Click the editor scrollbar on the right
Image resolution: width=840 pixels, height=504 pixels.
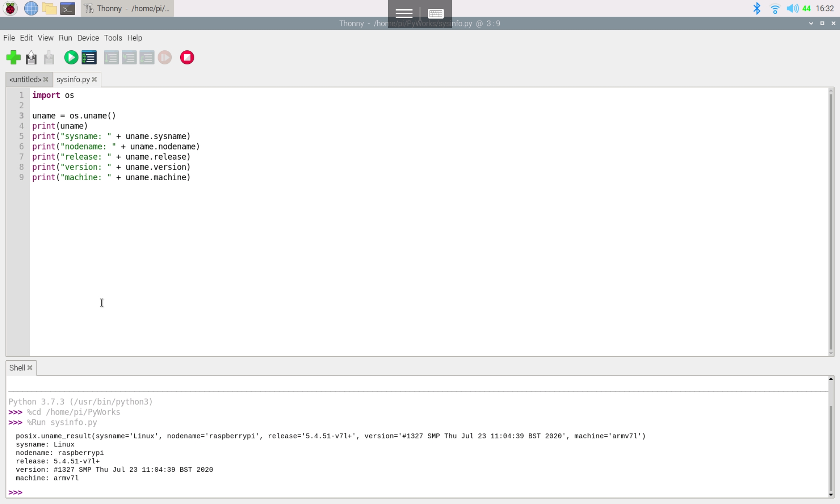tap(830, 210)
